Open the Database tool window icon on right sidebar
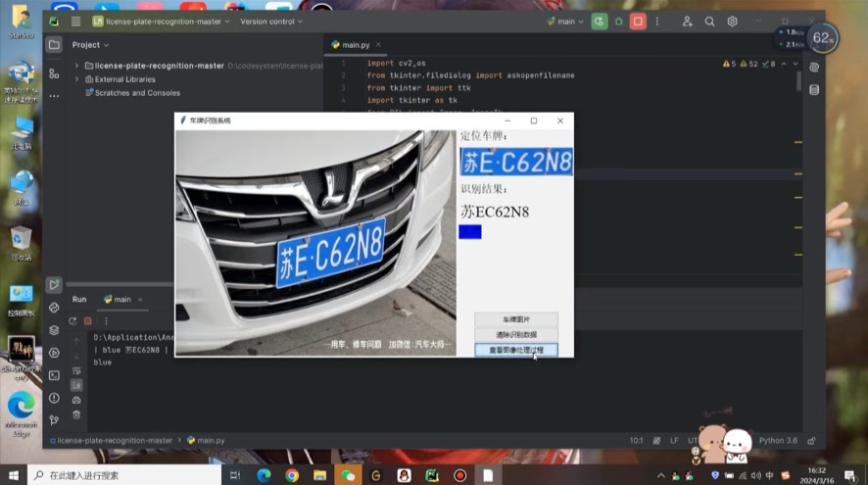The height and width of the screenshot is (485, 868). click(814, 90)
